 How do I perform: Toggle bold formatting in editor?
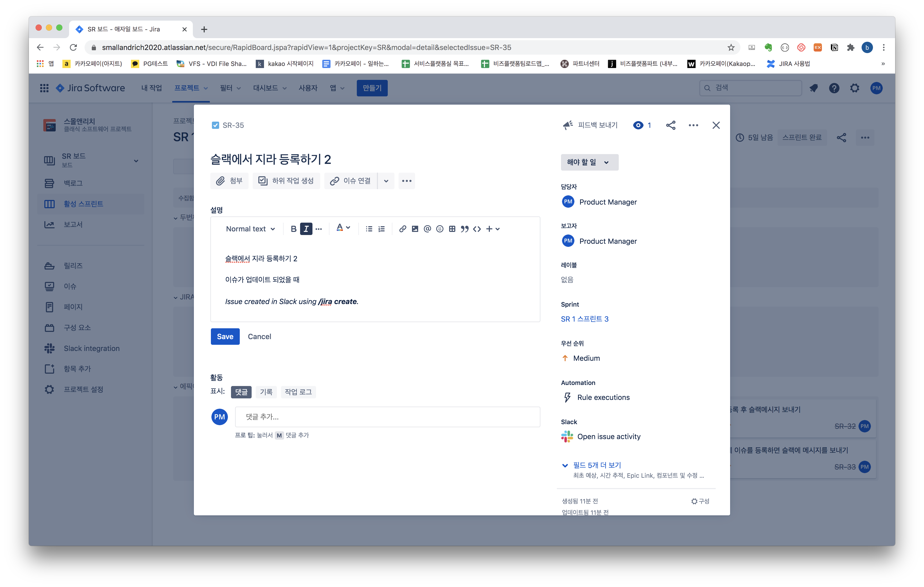point(294,229)
